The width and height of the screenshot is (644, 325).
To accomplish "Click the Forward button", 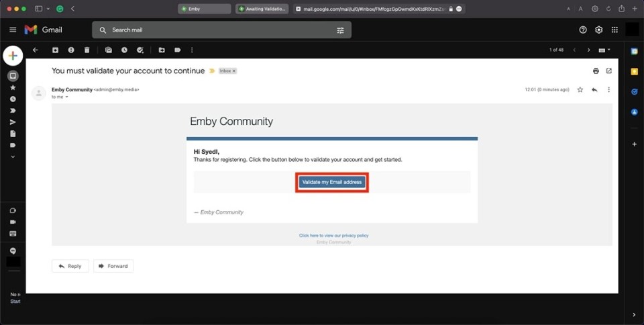I will pos(113,266).
